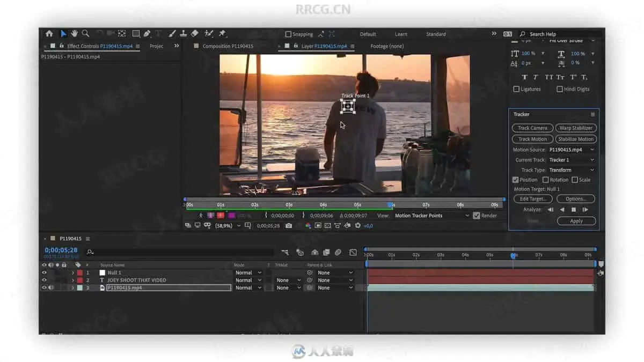Select the Puppet Pin tool
Viewport: 644px width, 362px height.
tap(222, 34)
